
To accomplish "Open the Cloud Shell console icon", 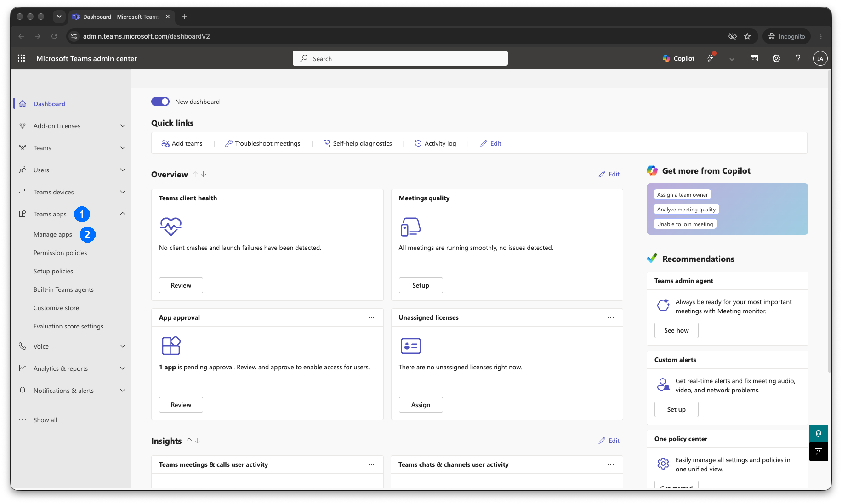I will pyautogui.click(x=754, y=58).
